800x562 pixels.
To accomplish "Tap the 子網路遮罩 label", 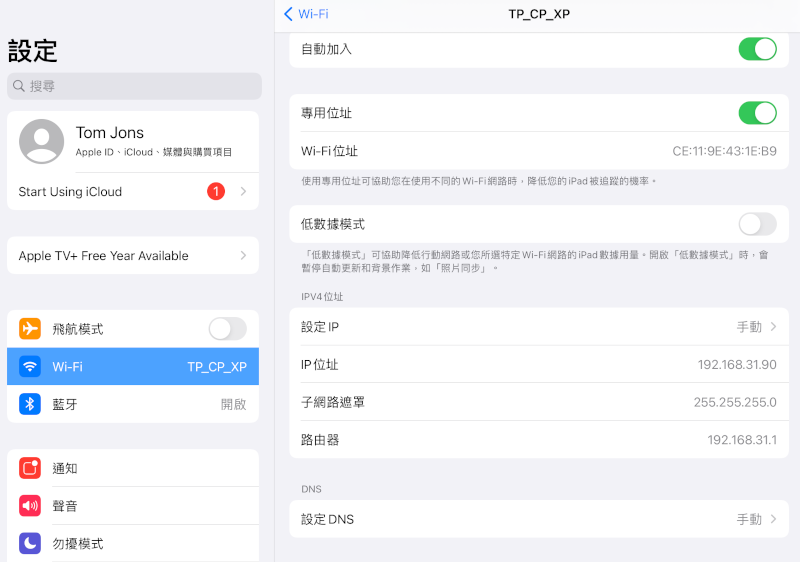I will point(333,402).
